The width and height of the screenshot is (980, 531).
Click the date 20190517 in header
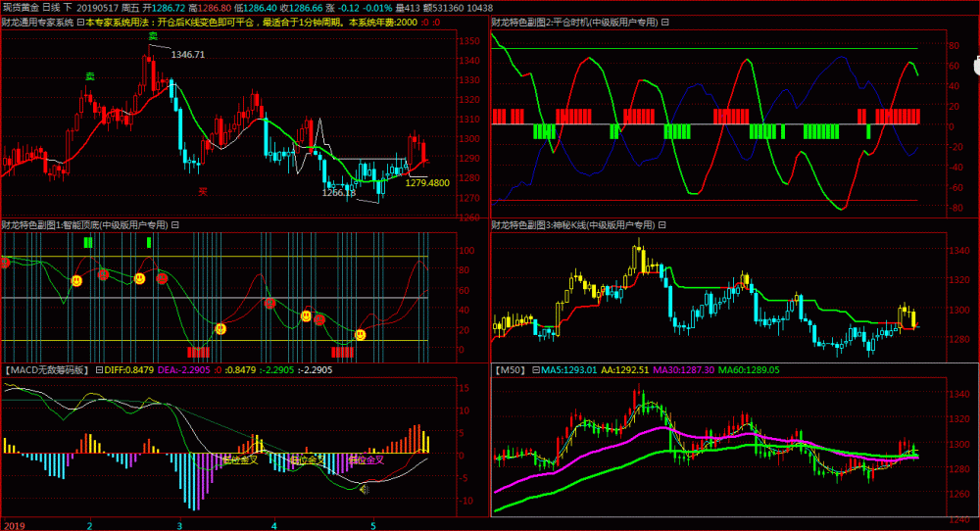click(x=97, y=8)
